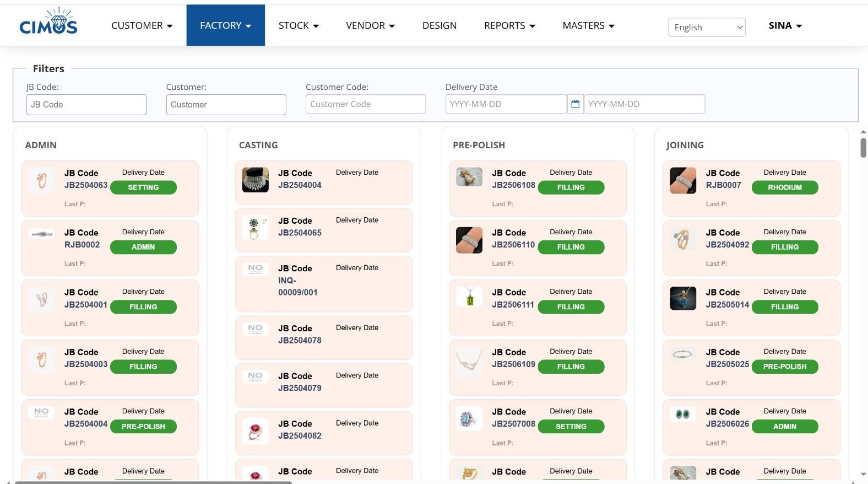Open thumbnail of JB2504001 ring
Viewport: 868px width, 484px height.
[x=41, y=299]
